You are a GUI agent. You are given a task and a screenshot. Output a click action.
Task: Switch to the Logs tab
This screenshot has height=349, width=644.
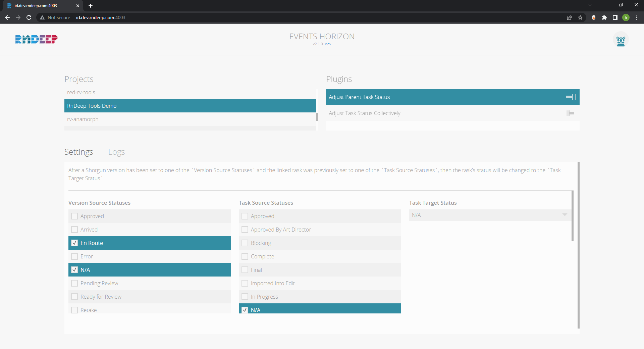[116, 152]
